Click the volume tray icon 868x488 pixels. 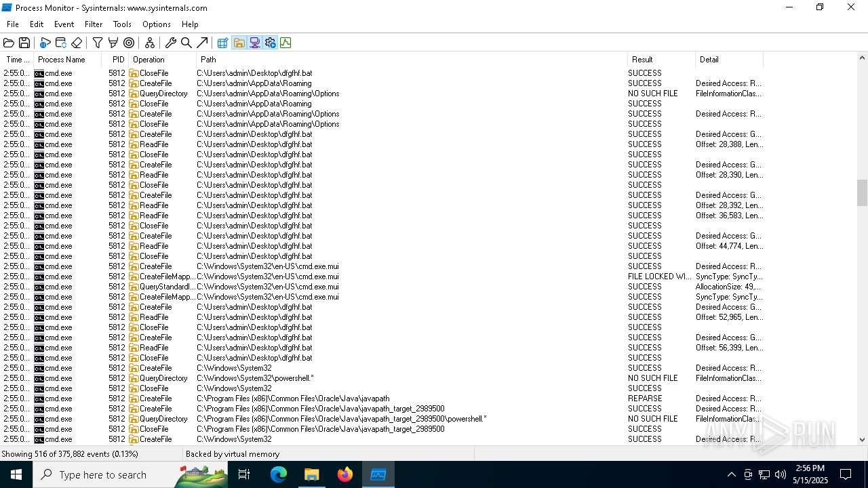click(x=781, y=474)
